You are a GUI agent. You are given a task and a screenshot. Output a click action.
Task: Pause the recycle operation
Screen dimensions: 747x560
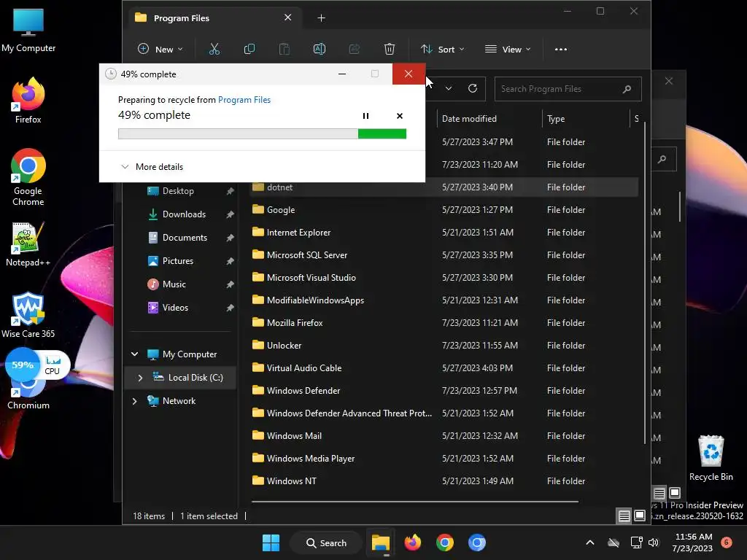pyautogui.click(x=365, y=116)
